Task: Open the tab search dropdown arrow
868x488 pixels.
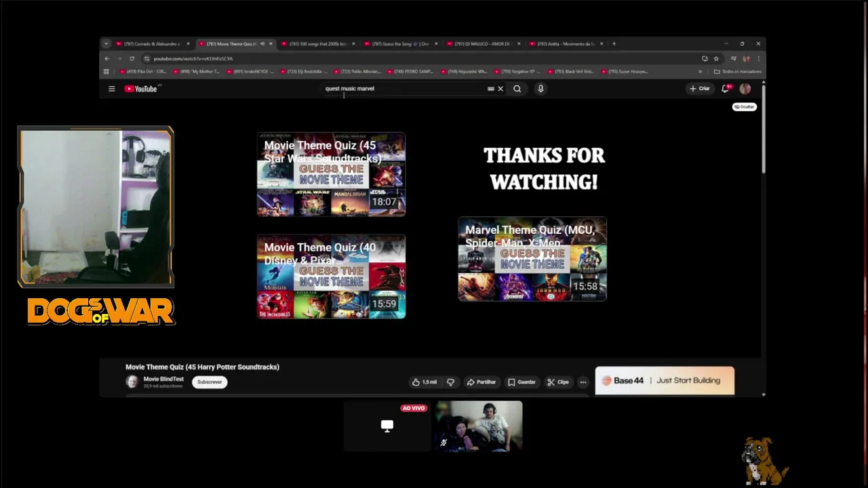Action: [x=106, y=43]
